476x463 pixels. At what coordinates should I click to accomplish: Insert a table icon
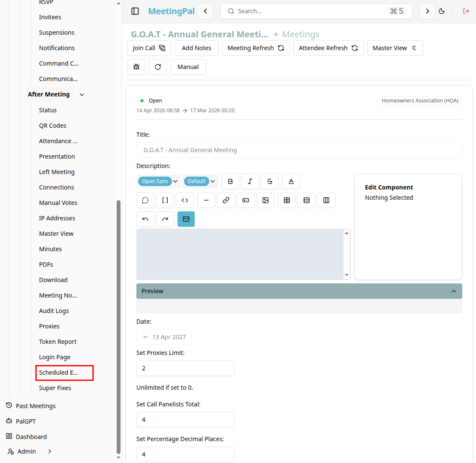pyautogui.click(x=287, y=200)
